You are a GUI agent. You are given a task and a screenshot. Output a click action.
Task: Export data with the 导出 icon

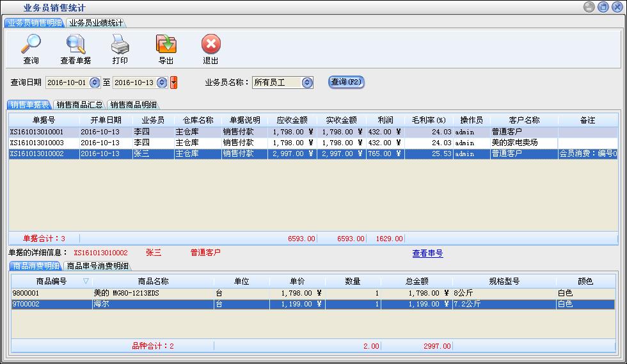[166, 45]
